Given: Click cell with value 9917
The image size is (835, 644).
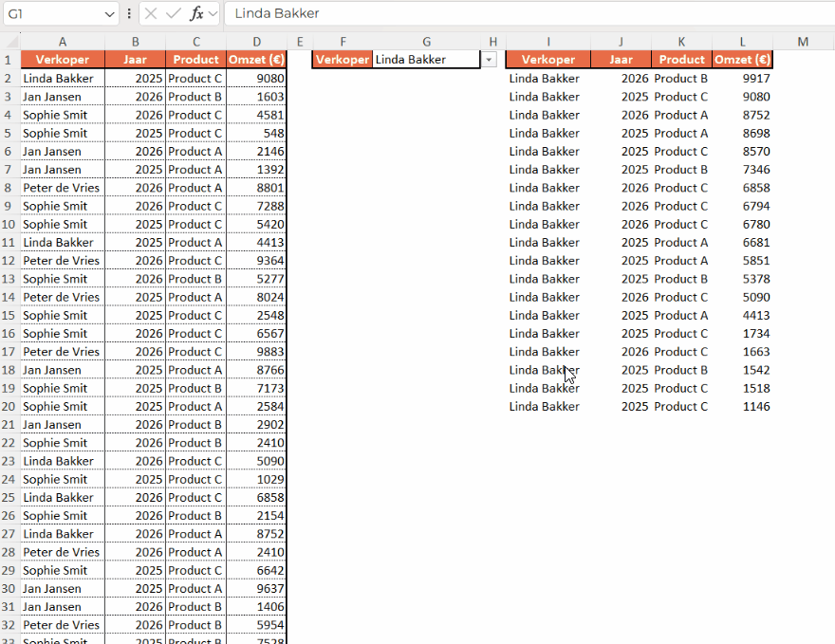Looking at the screenshot, I should click(742, 78).
